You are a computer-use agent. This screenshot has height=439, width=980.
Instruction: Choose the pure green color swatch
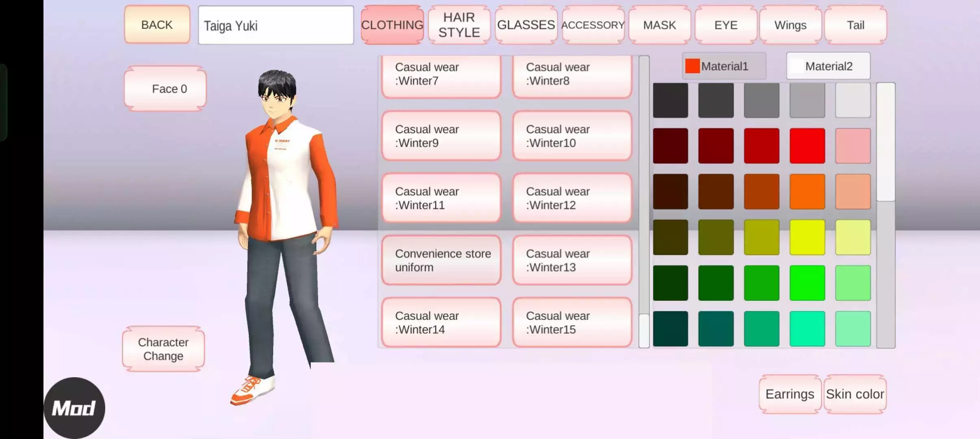[807, 283]
